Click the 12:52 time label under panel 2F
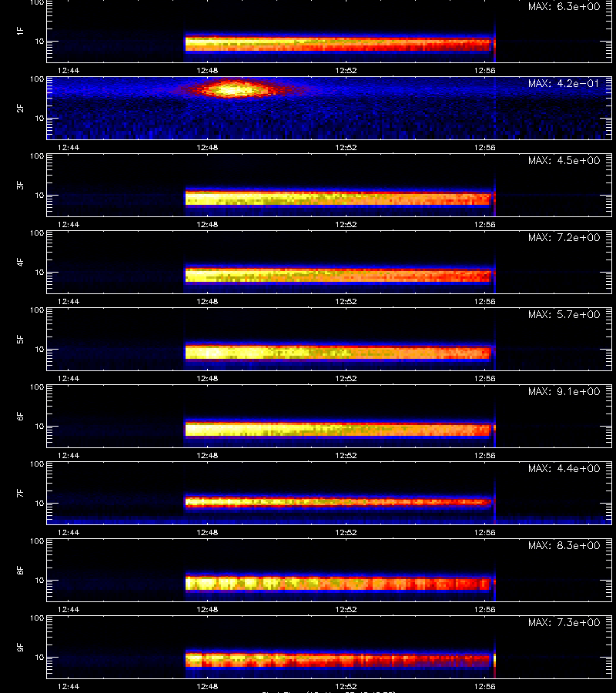The height and width of the screenshot is (693, 616). (x=346, y=147)
